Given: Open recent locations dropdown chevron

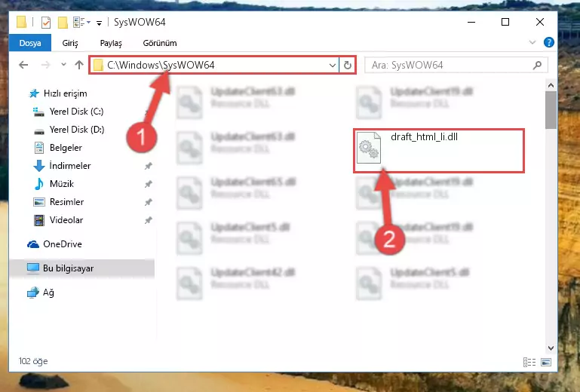Looking at the screenshot, I should click(63, 65).
